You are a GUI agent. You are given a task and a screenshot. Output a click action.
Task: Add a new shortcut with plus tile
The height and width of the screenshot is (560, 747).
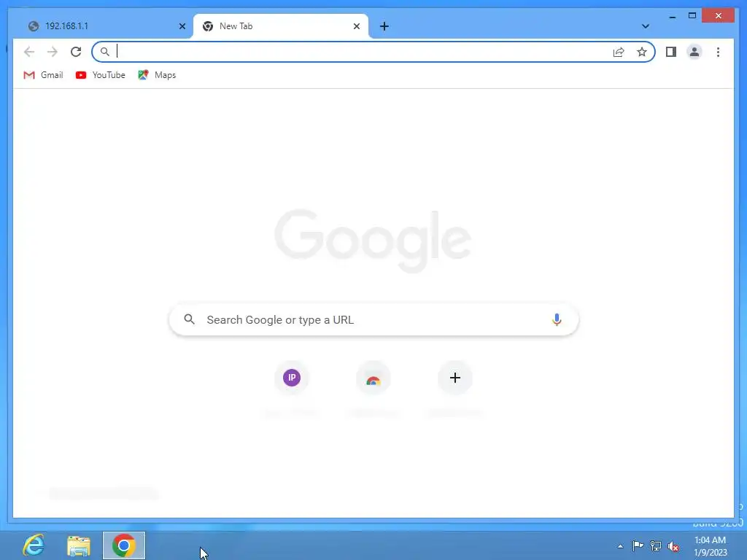[455, 378]
